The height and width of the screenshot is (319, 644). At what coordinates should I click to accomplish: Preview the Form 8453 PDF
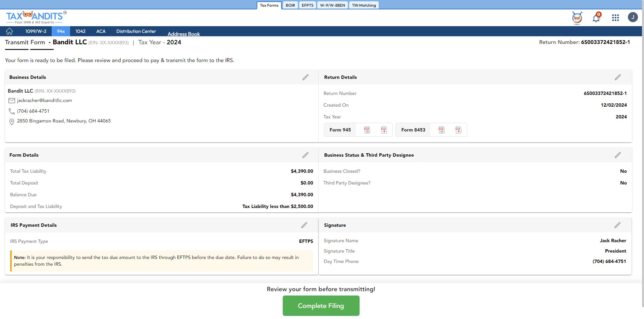pyautogui.click(x=441, y=130)
